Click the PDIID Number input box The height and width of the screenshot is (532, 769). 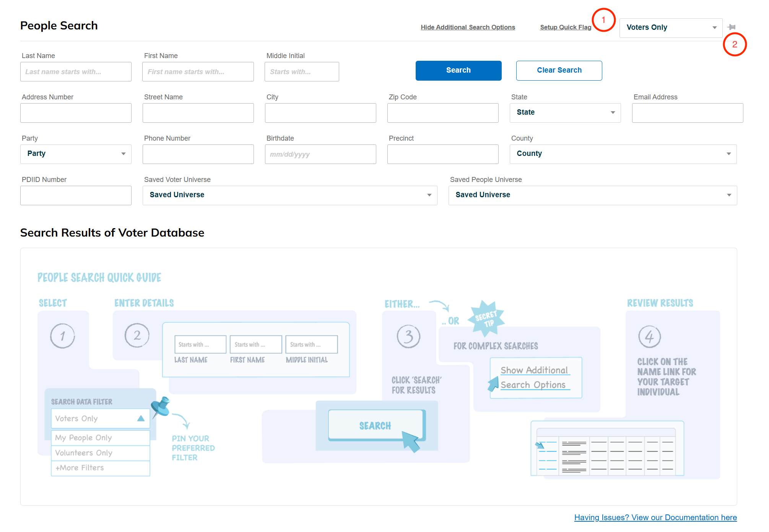pyautogui.click(x=76, y=195)
